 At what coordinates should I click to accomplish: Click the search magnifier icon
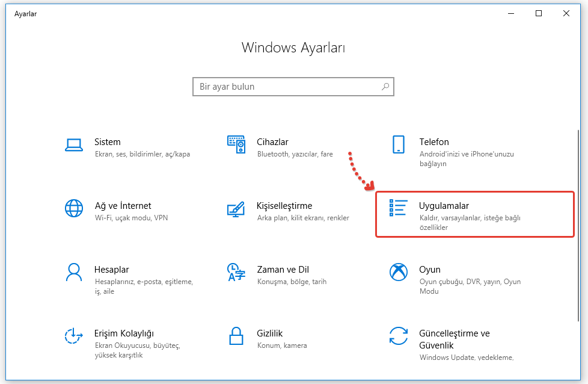385,87
